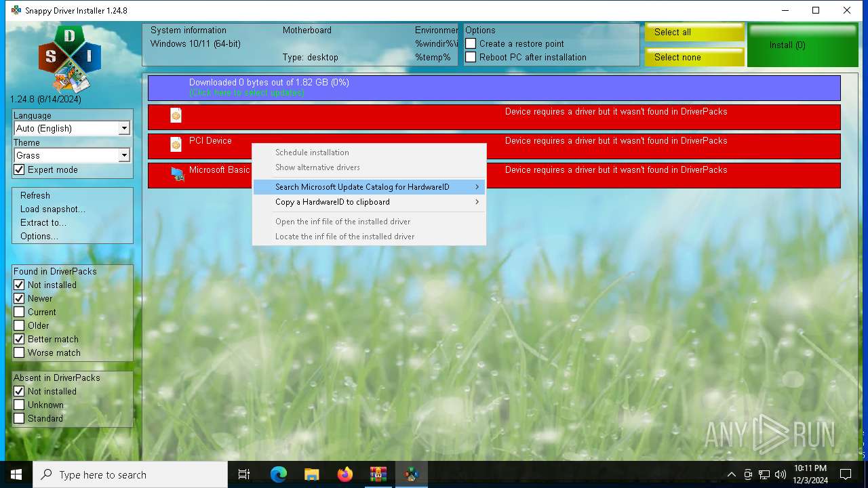This screenshot has height=488, width=868.
Task: Click the Motherboard Type: desktop text
Action: pos(311,57)
